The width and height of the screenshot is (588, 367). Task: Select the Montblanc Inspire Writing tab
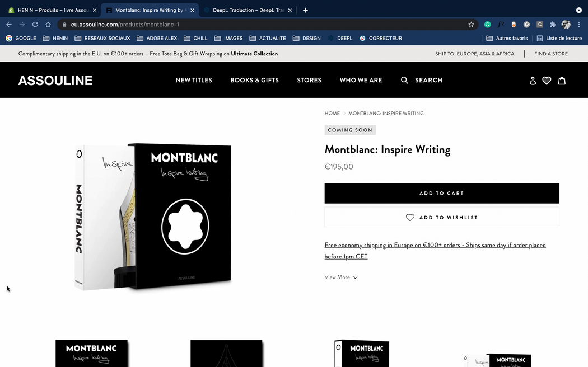tap(150, 10)
